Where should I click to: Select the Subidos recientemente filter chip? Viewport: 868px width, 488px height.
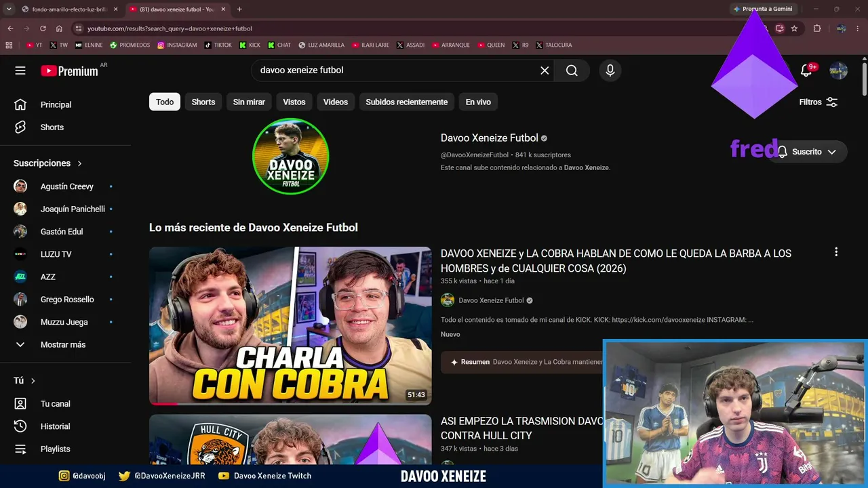(x=407, y=102)
